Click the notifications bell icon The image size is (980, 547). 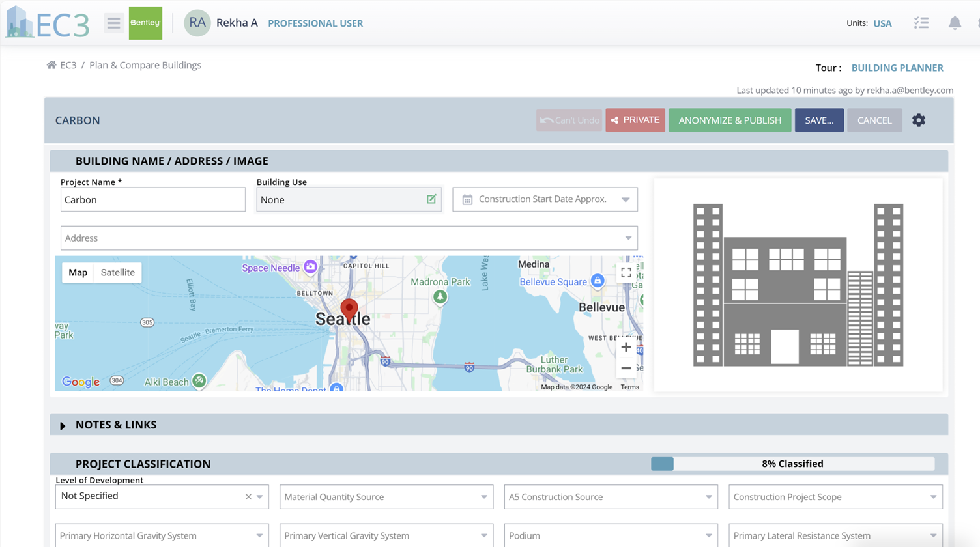point(954,23)
